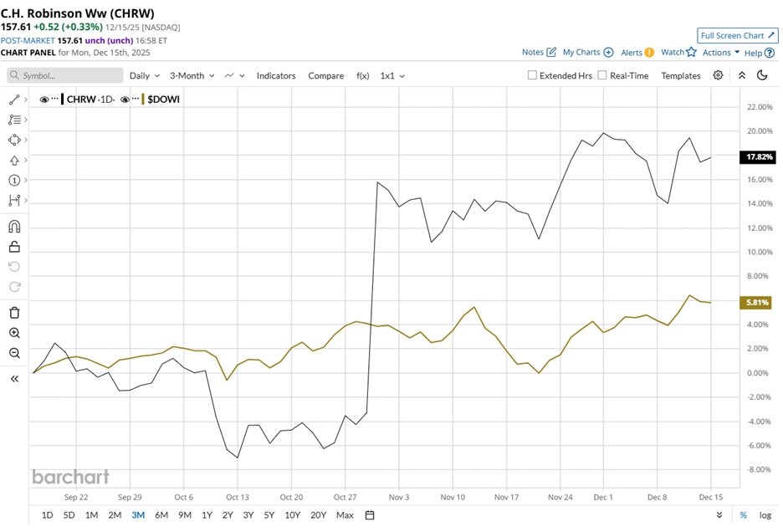Click the Alerts link
The width and height of the screenshot is (783, 532).
coord(632,53)
